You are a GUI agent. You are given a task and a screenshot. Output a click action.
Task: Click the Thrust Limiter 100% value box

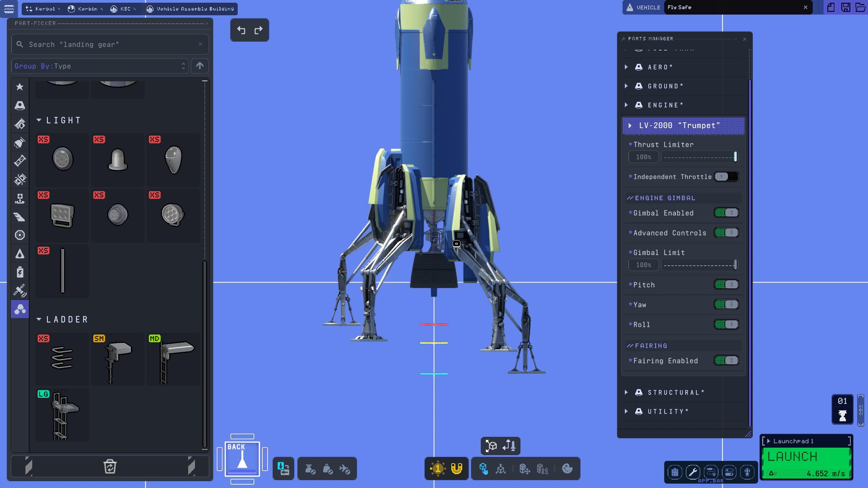[644, 157]
